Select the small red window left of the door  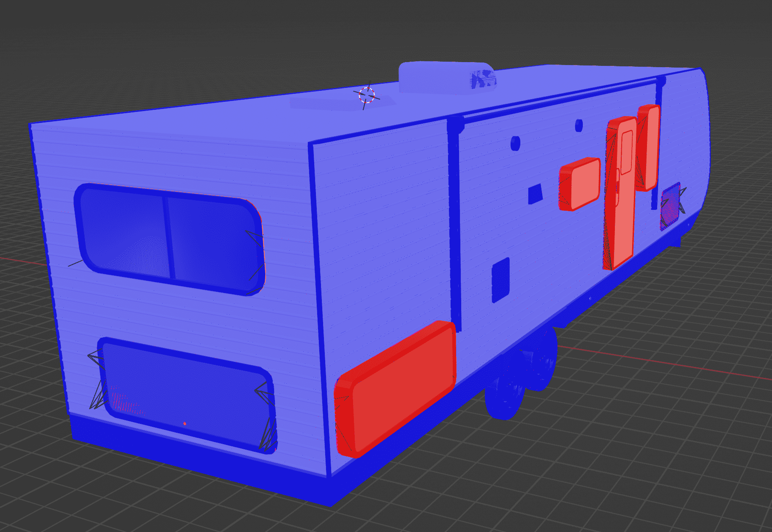click(579, 184)
